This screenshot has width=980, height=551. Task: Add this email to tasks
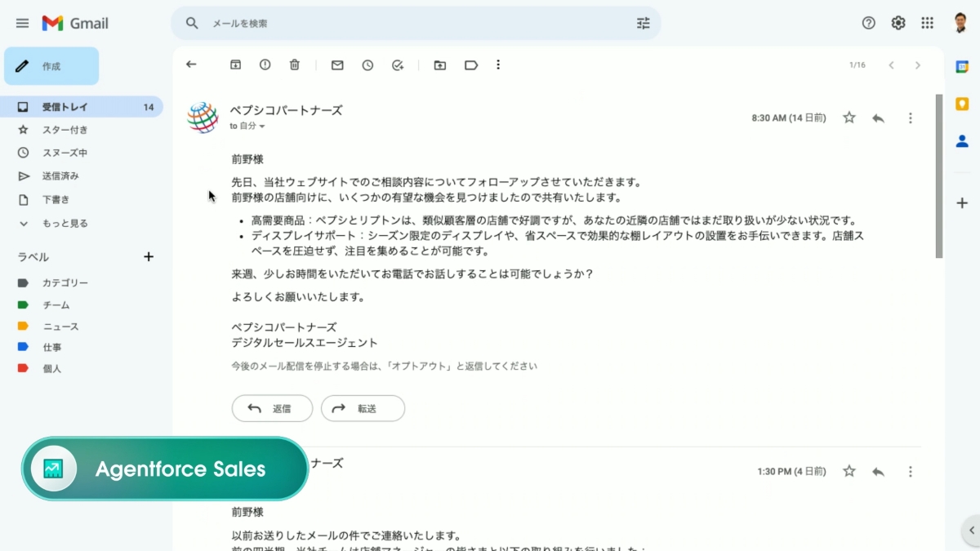pos(398,64)
